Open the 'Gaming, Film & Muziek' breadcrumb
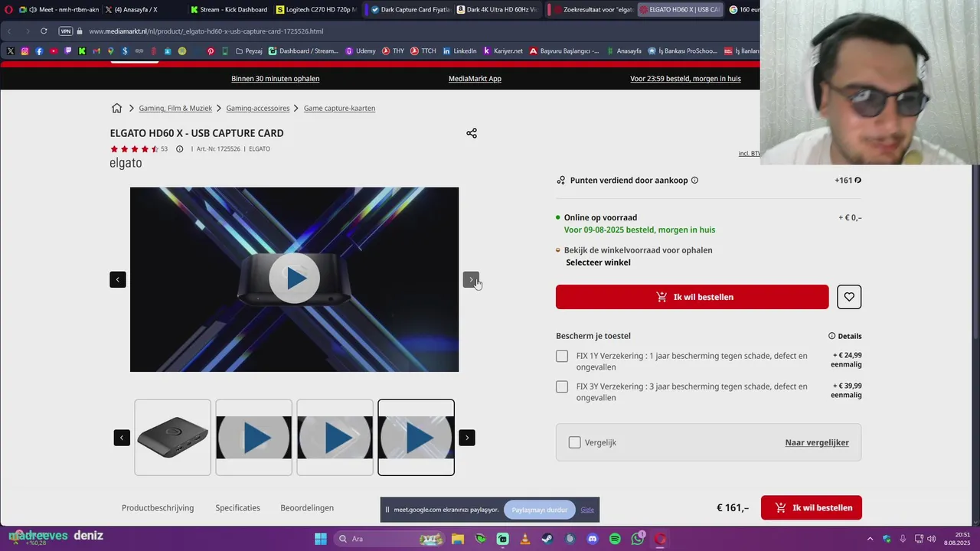 click(x=175, y=108)
